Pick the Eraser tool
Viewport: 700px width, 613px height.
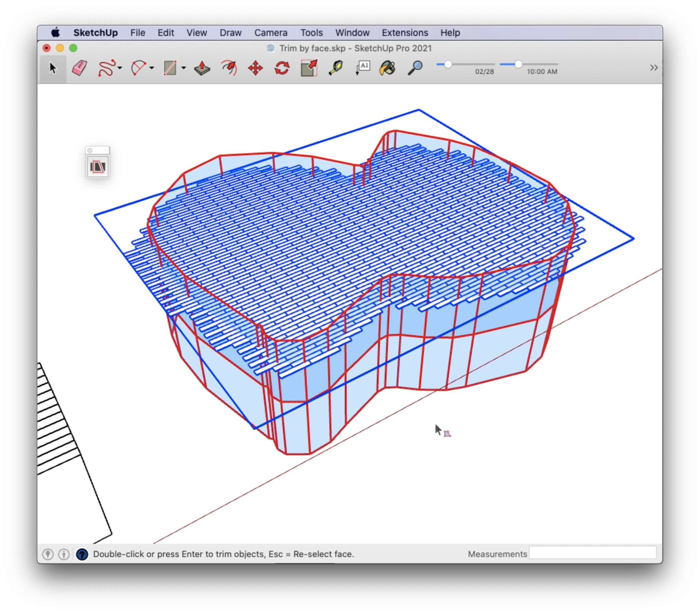[79, 68]
